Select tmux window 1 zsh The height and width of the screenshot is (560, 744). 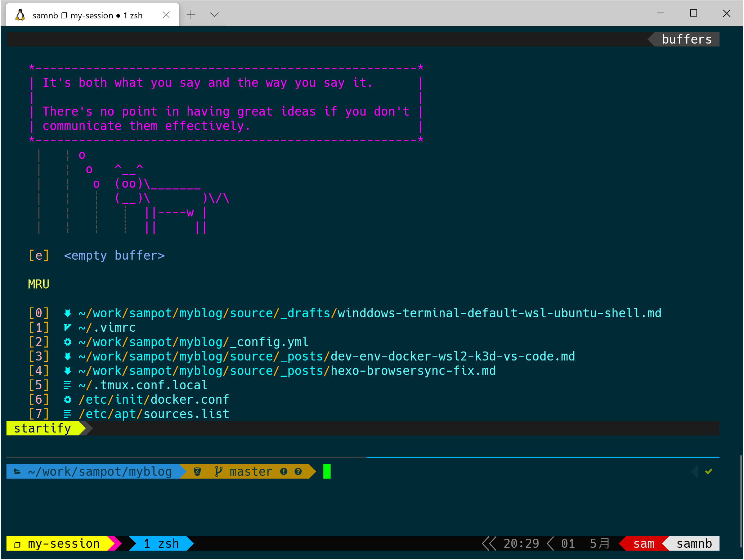[x=161, y=543]
